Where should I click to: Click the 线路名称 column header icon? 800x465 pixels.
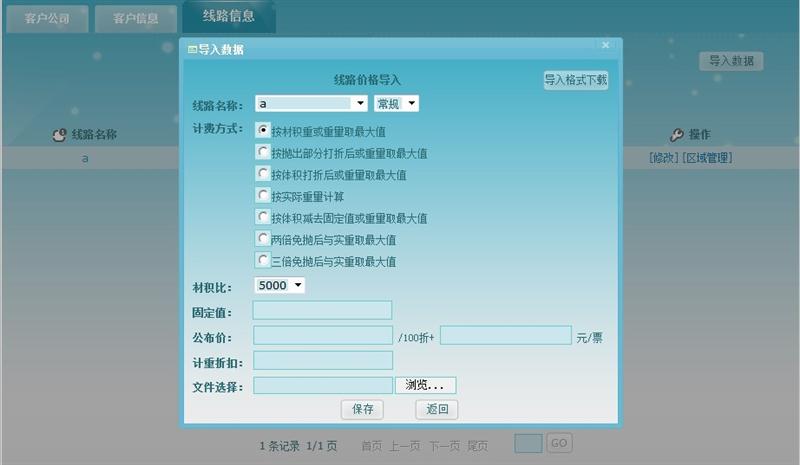click(x=59, y=135)
